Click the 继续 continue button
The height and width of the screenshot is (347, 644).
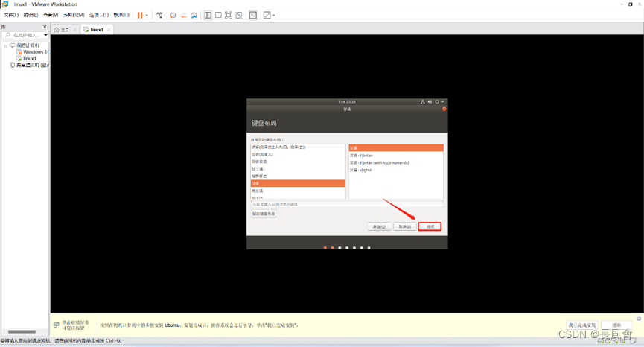(x=430, y=226)
